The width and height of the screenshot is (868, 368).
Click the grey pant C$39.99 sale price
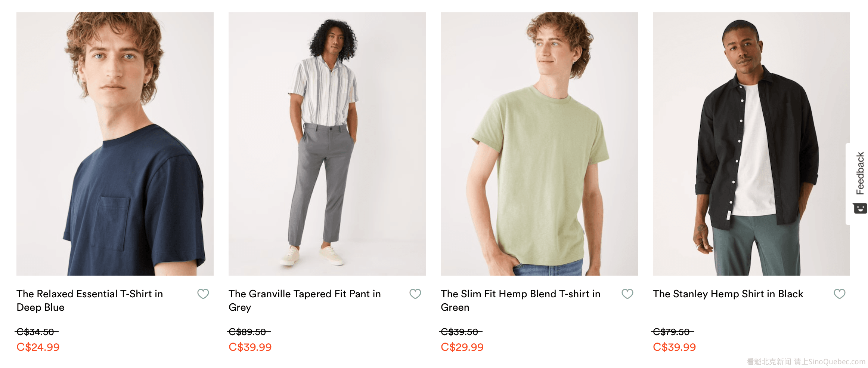[250, 347]
